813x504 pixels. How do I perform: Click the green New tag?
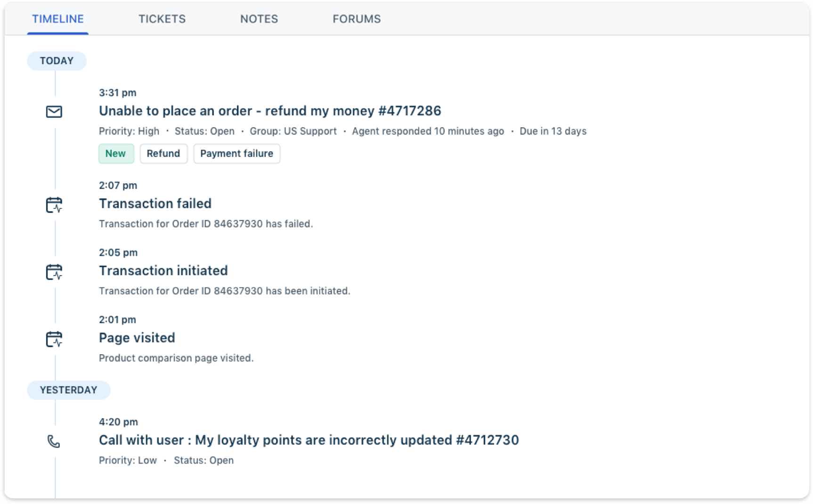tap(116, 154)
